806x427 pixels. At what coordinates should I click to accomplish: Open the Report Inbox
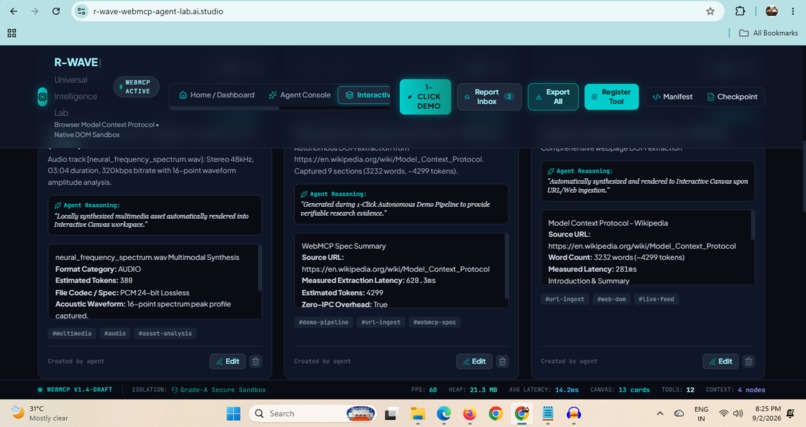coord(489,97)
